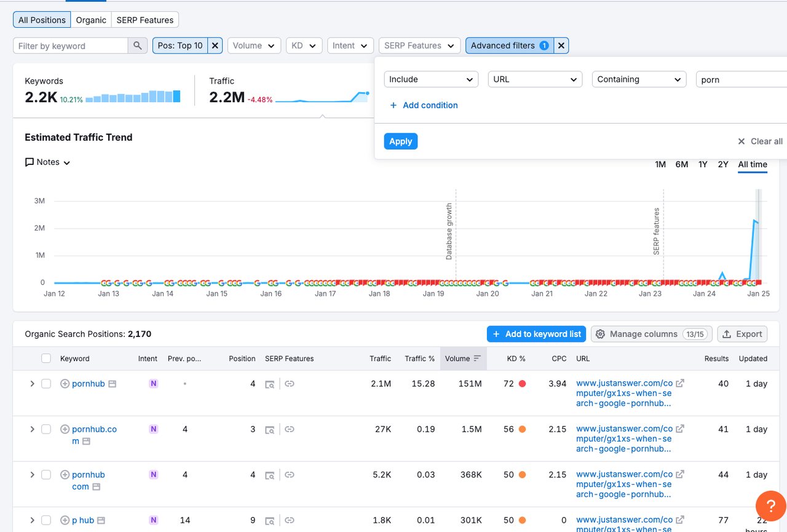Switch to the SERP Features tab
Screen dimensions: 787x532
tap(145, 20)
